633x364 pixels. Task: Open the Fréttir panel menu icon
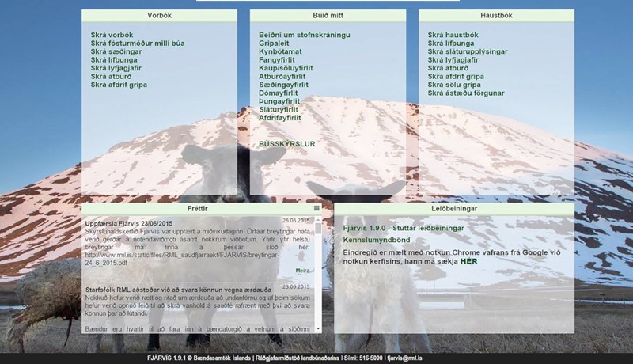317,208
